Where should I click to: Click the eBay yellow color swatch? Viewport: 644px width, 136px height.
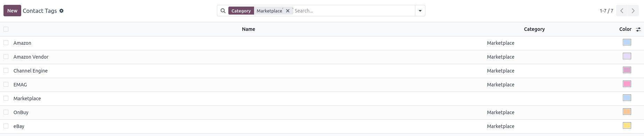[627, 126]
